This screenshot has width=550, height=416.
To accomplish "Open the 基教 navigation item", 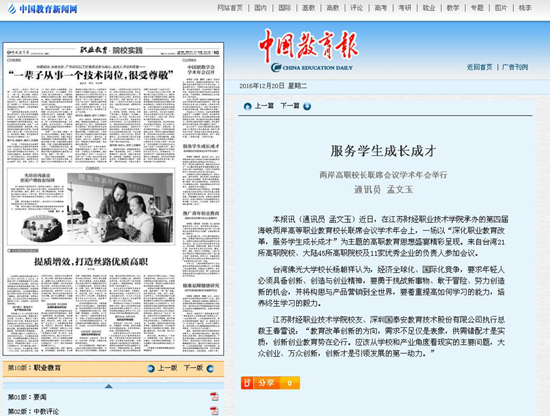I will [308, 8].
